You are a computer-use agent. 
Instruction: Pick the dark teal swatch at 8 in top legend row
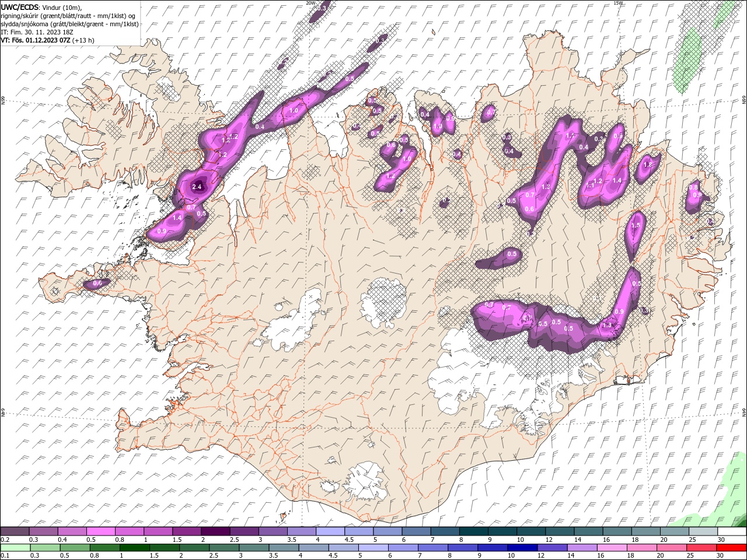(x=473, y=531)
